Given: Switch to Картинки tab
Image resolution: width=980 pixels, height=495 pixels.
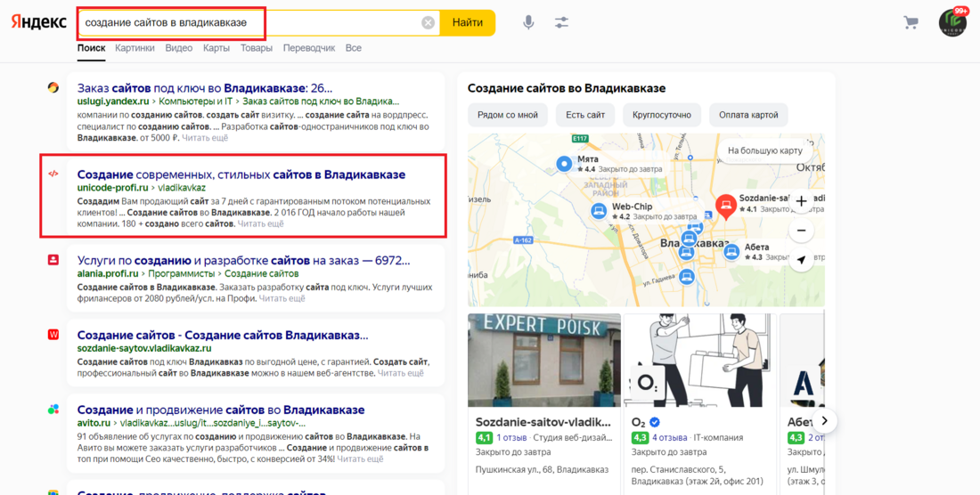Looking at the screenshot, I should (135, 48).
